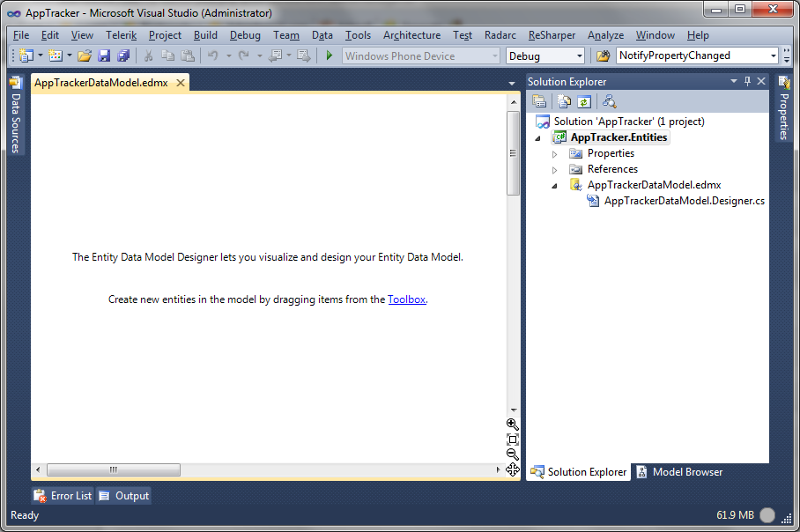Collapse the AppTracker.Entities project node

[537, 138]
